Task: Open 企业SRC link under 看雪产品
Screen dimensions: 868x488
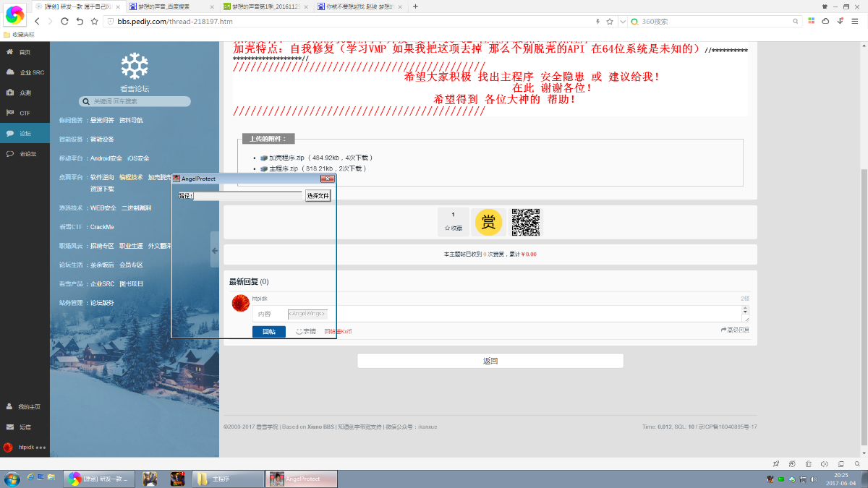Action: pyautogui.click(x=102, y=284)
